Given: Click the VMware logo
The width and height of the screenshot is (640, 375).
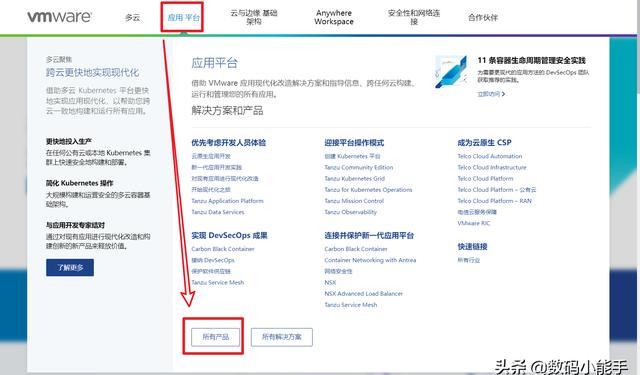Looking at the screenshot, I should tap(60, 17).
